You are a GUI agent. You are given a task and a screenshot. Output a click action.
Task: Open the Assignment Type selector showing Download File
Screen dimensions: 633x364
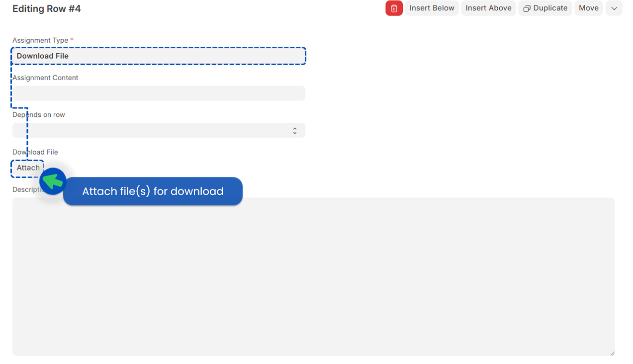tap(159, 56)
